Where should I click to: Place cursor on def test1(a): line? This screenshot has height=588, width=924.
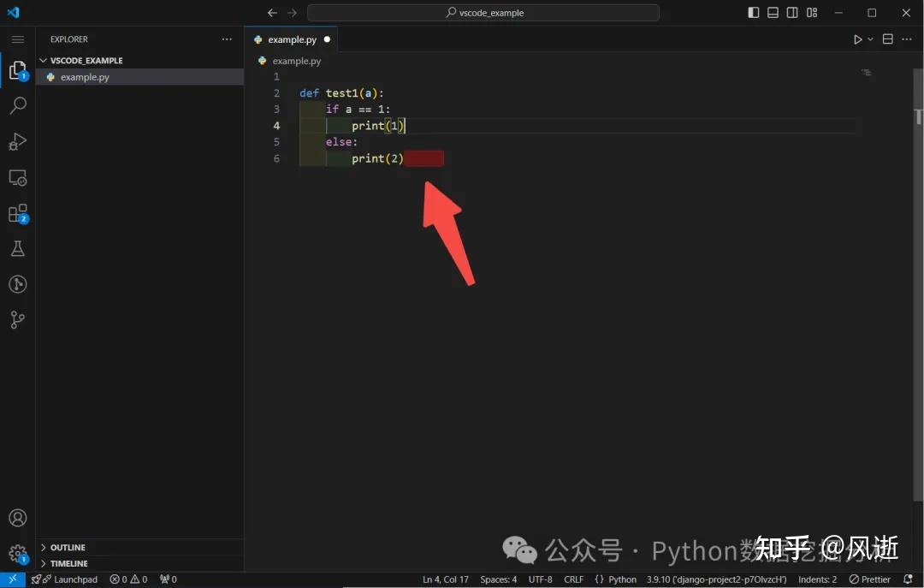click(341, 93)
